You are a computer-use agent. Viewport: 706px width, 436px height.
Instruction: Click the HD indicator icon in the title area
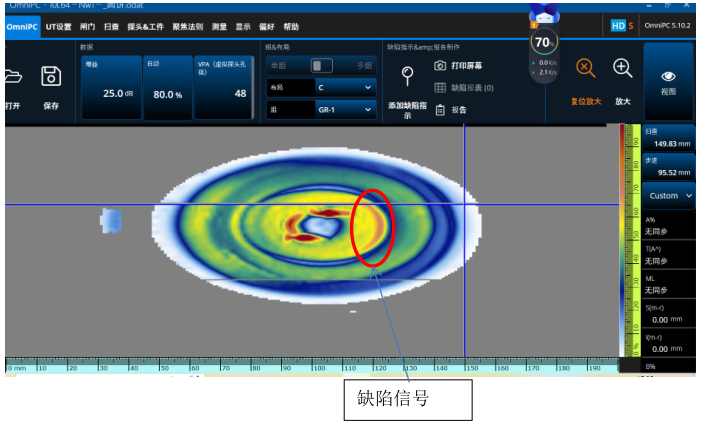point(618,26)
